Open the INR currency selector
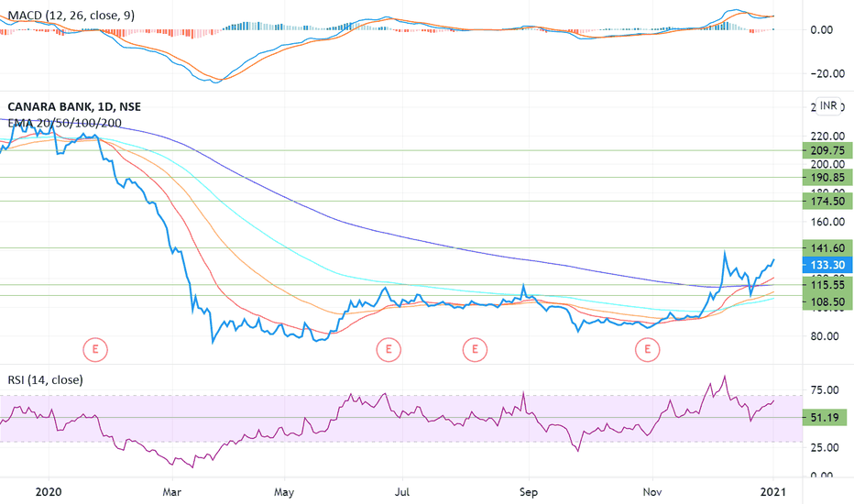The height and width of the screenshot is (504, 854). pos(828,105)
